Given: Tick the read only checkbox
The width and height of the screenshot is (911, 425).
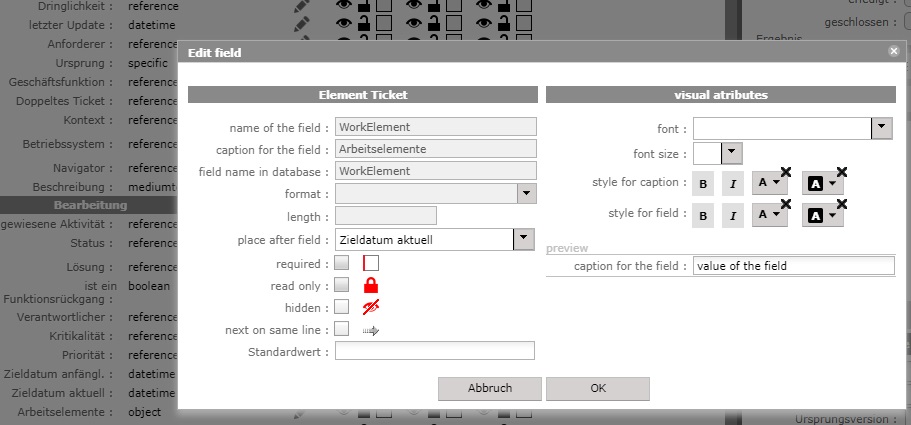Looking at the screenshot, I should (x=342, y=286).
